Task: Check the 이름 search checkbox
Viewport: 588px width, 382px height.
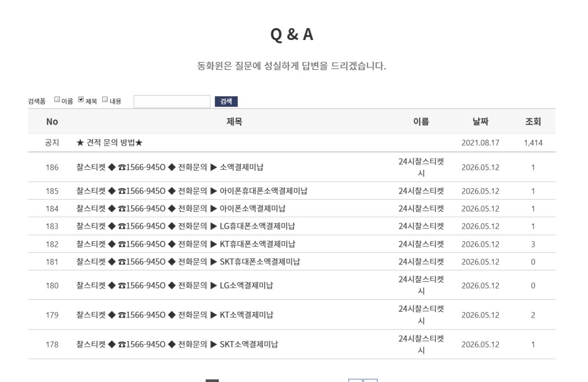Action: [x=57, y=99]
